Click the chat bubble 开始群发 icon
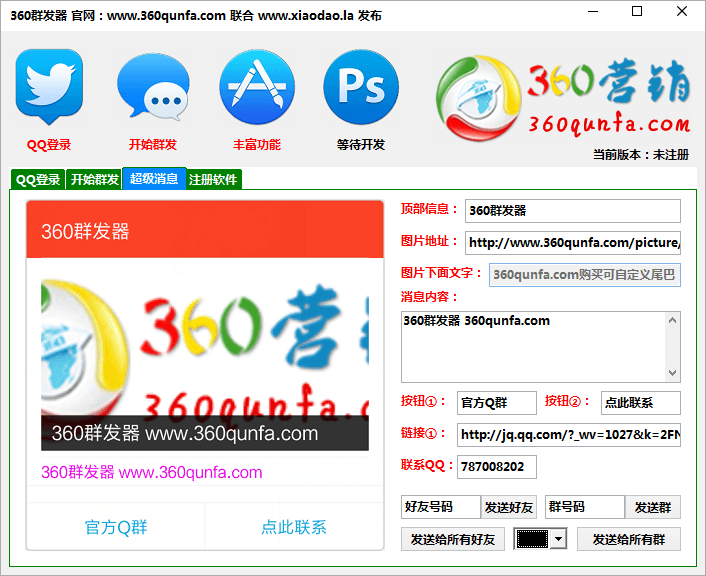Screen dimensions: 706x576 coord(153,87)
